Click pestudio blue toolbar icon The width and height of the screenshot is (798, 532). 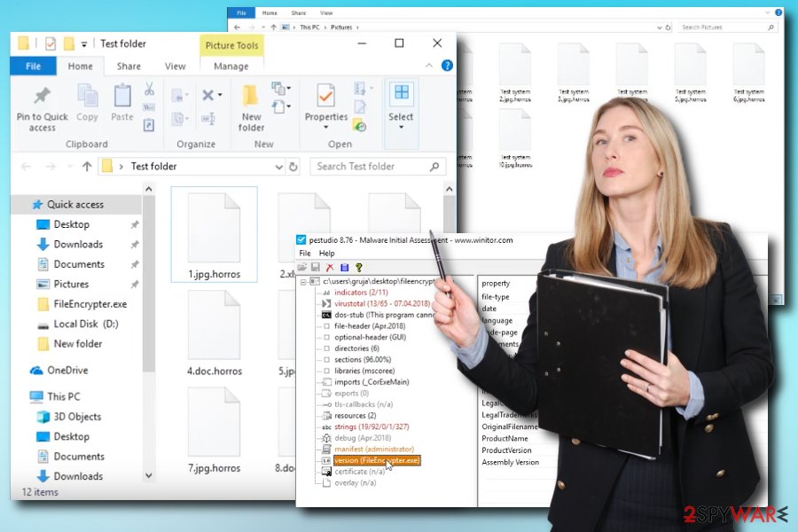pyautogui.click(x=345, y=267)
